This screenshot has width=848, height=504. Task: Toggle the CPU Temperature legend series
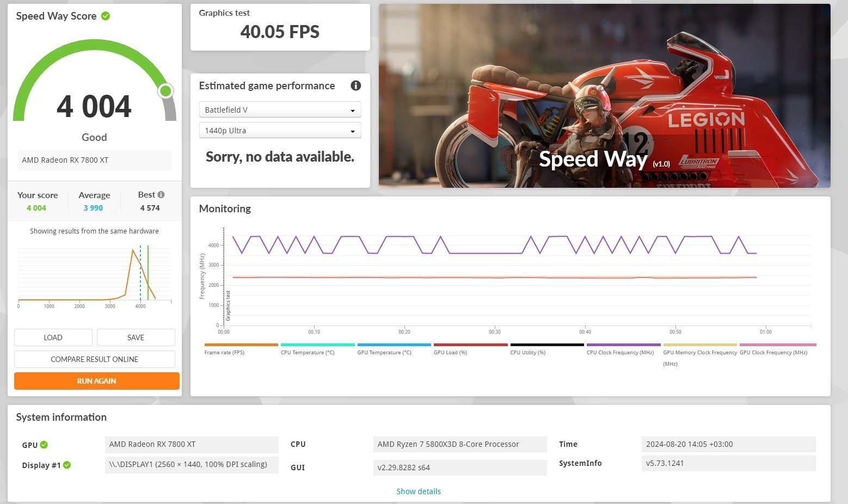318,349
